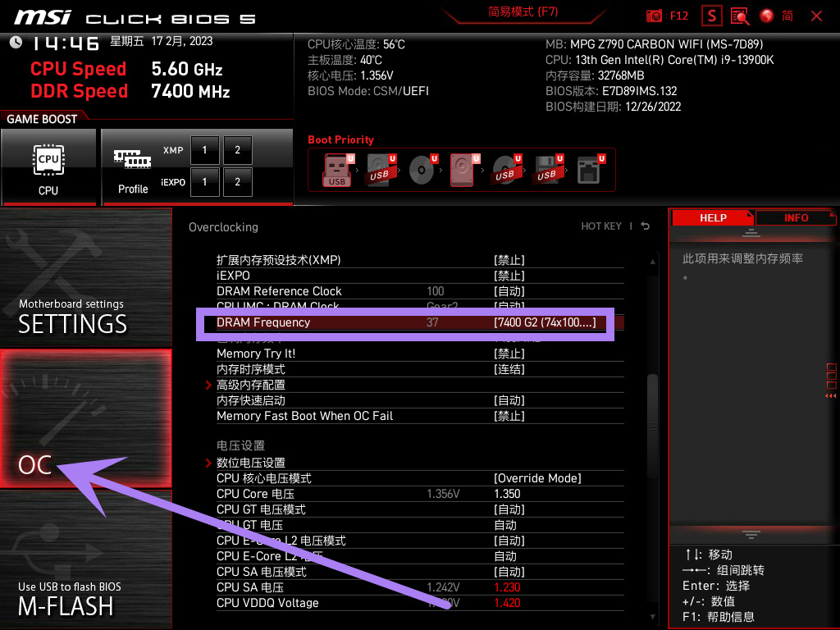Screen dimensions: 840x630
Task: Open language selection globe icon
Action: point(767,16)
